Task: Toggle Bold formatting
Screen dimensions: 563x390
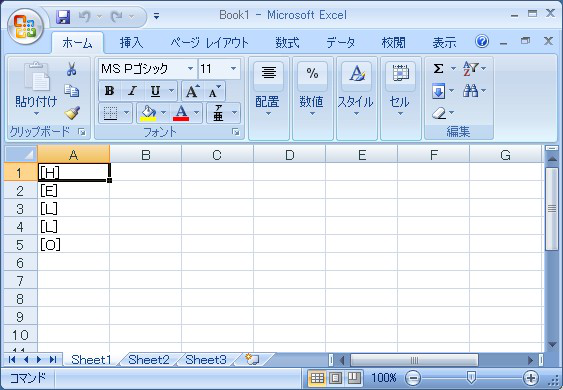Action: pyautogui.click(x=110, y=91)
